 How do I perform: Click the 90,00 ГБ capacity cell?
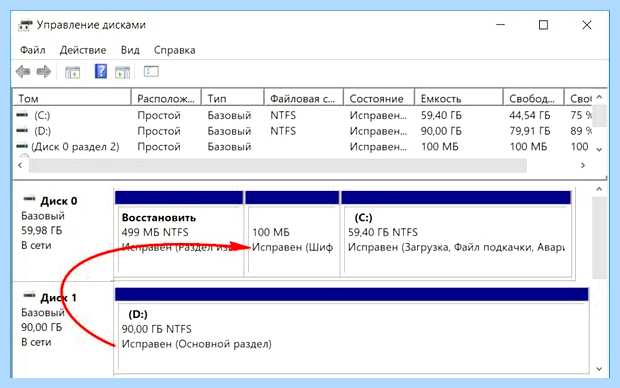tap(441, 131)
